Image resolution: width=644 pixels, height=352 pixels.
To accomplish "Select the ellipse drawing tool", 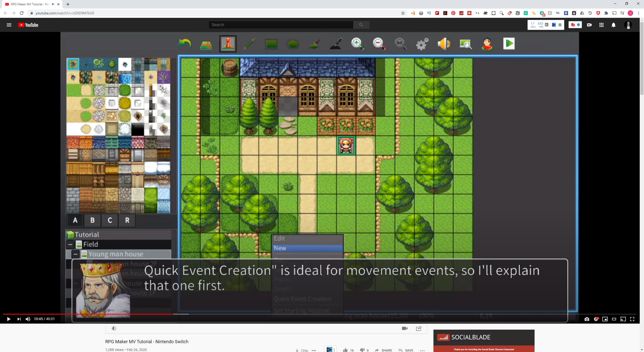I will pos(293,44).
